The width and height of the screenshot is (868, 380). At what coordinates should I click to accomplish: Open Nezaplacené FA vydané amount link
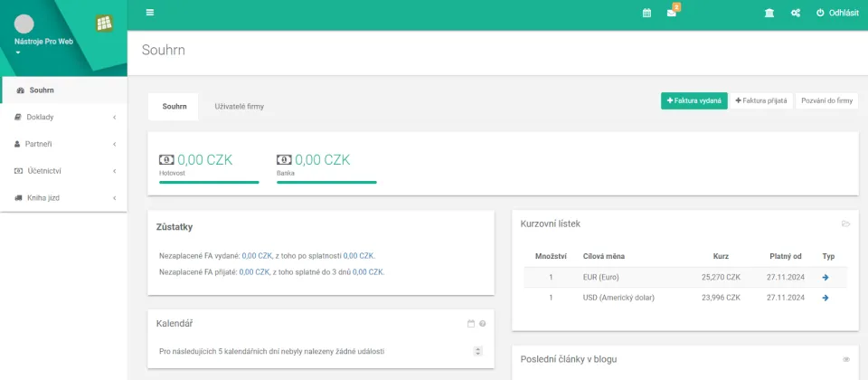tap(257, 256)
